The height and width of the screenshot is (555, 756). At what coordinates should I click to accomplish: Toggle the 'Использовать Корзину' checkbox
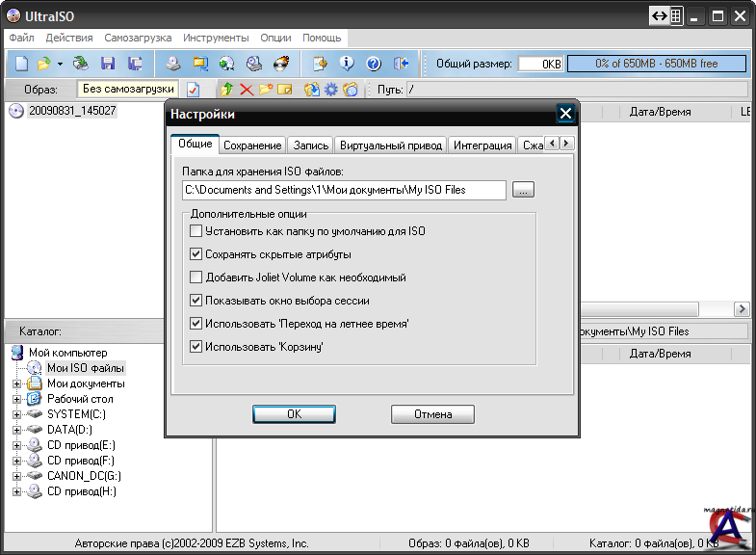(x=196, y=347)
